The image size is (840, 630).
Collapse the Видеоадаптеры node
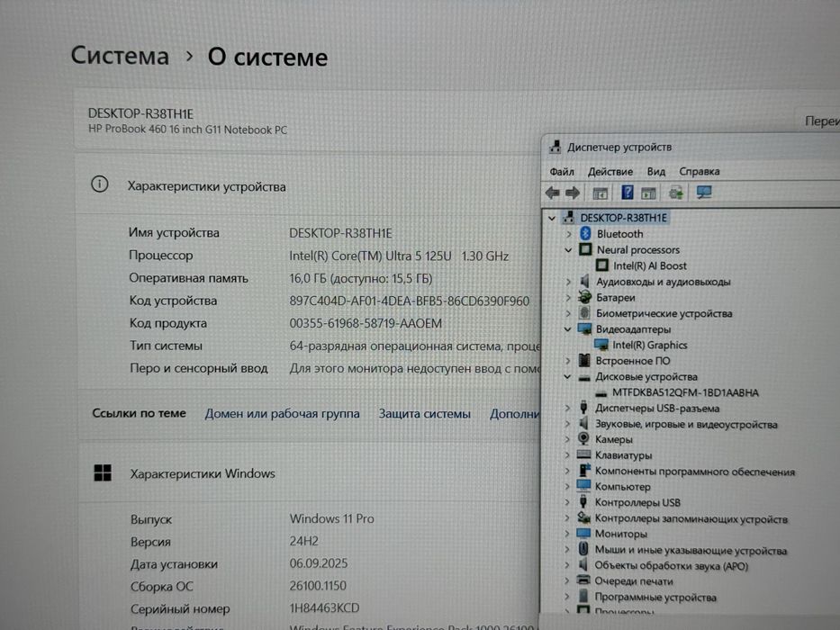(x=568, y=329)
